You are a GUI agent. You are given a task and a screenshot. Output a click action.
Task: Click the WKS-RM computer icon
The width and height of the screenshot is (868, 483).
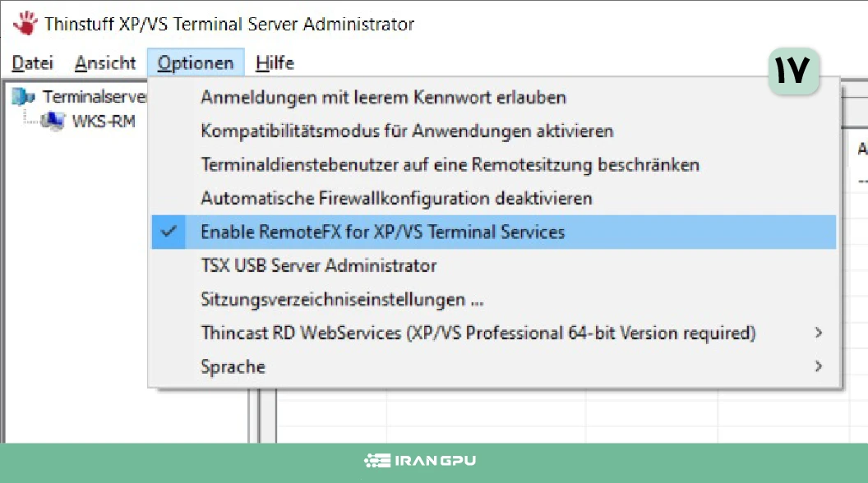[x=53, y=122]
